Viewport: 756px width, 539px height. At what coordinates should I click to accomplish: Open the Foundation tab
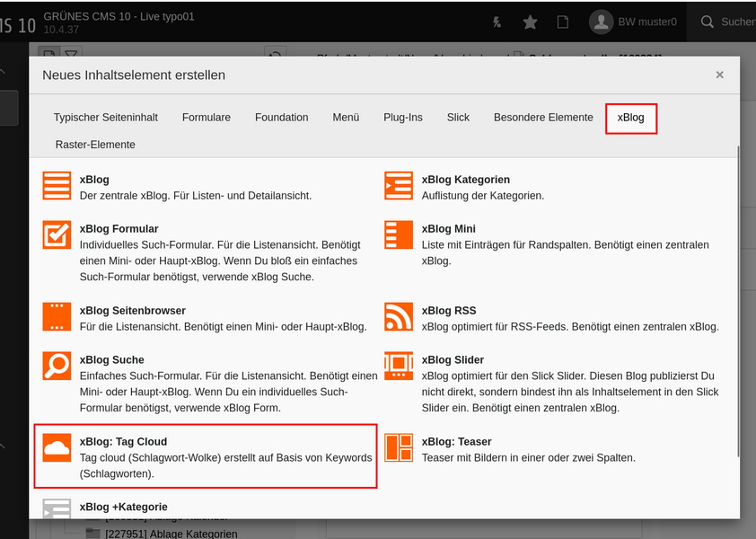(x=282, y=118)
